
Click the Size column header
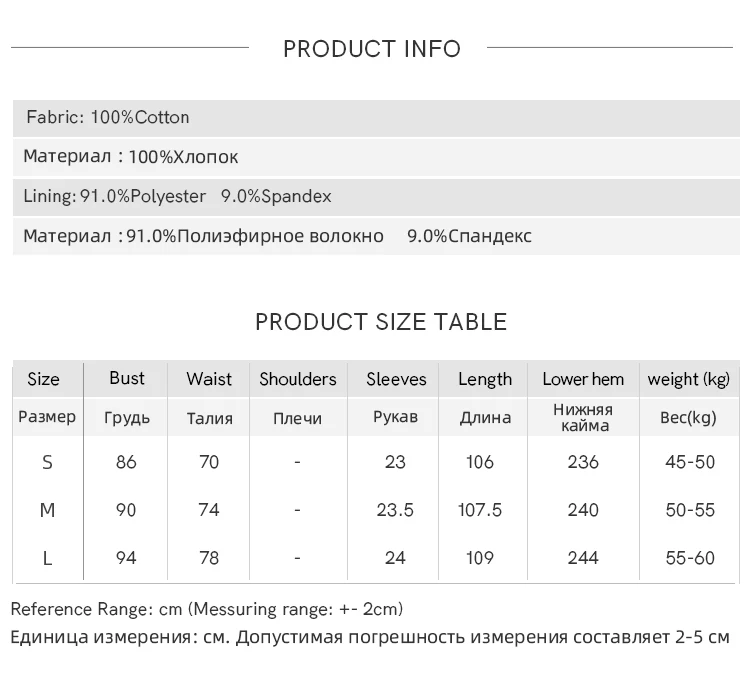click(x=44, y=379)
